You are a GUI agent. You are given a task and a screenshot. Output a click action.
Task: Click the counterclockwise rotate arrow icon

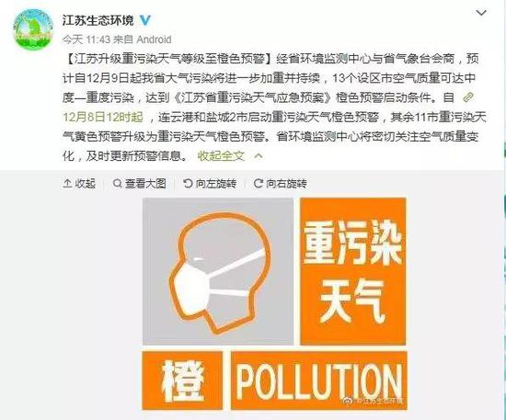(188, 184)
